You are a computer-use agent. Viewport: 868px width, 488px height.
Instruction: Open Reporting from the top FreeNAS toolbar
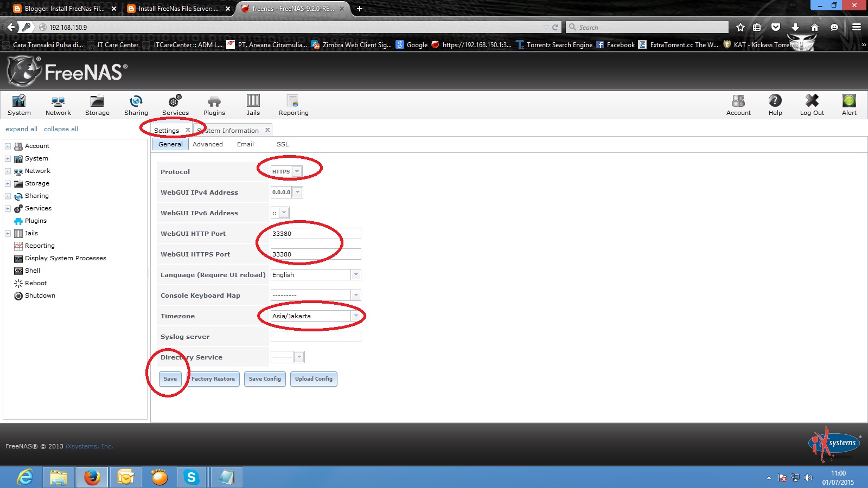coord(293,105)
